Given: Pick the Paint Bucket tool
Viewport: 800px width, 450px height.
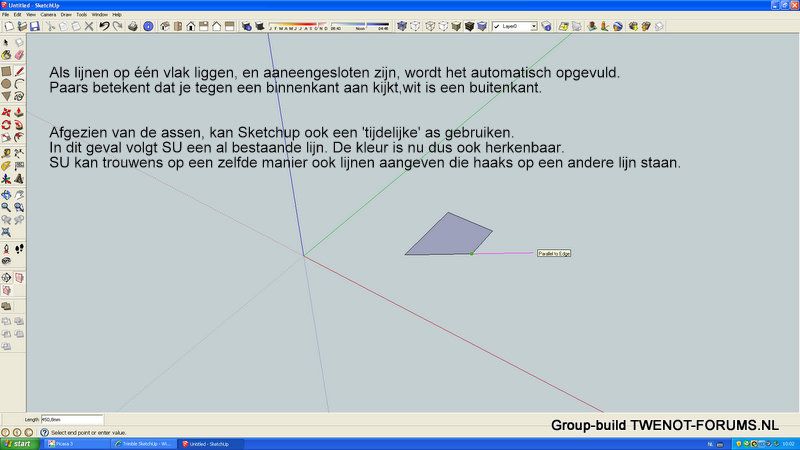Looking at the screenshot, I should (6, 55).
